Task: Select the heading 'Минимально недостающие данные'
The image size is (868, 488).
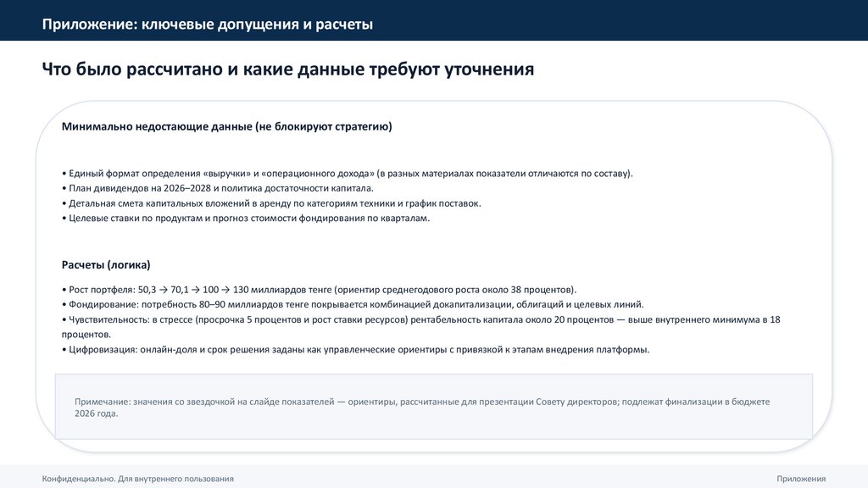Action: click(x=226, y=126)
